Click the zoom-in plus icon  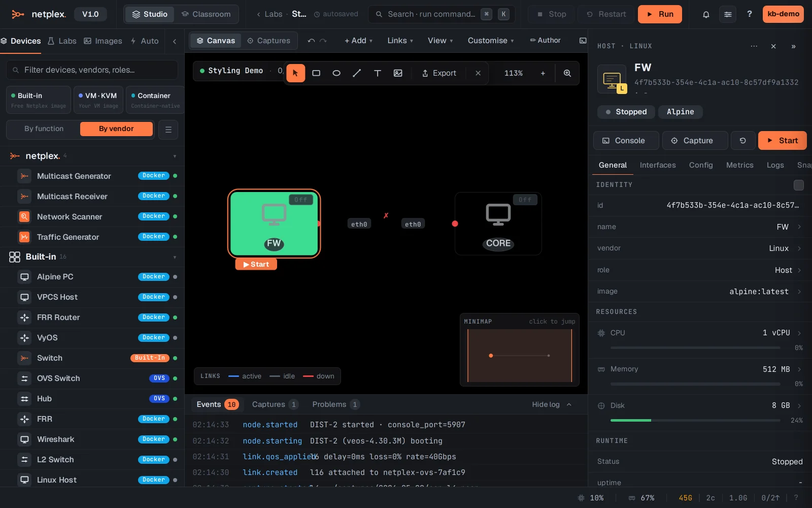click(543, 73)
